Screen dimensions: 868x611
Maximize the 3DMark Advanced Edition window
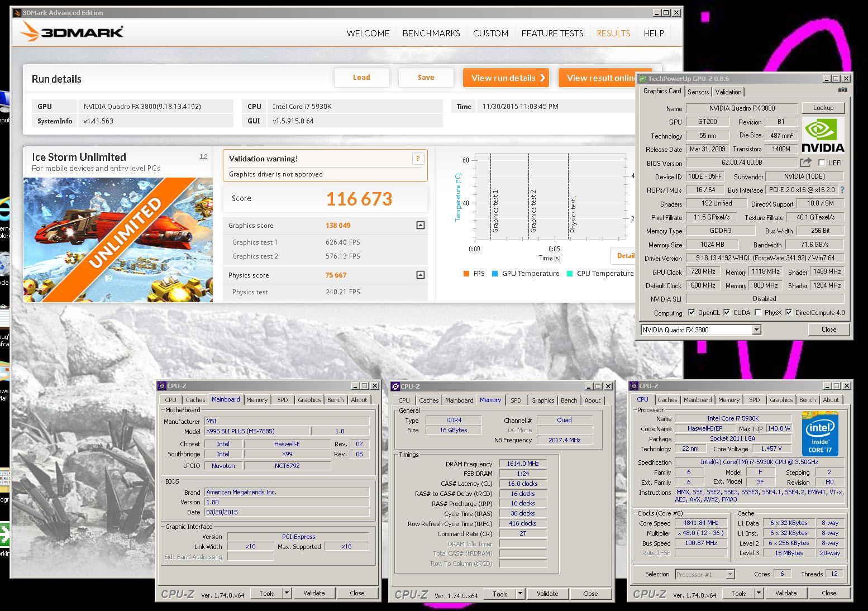click(x=666, y=12)
